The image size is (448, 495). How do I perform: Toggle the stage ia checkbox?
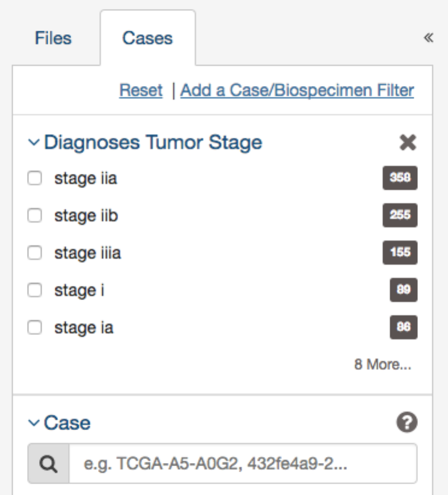35,328
